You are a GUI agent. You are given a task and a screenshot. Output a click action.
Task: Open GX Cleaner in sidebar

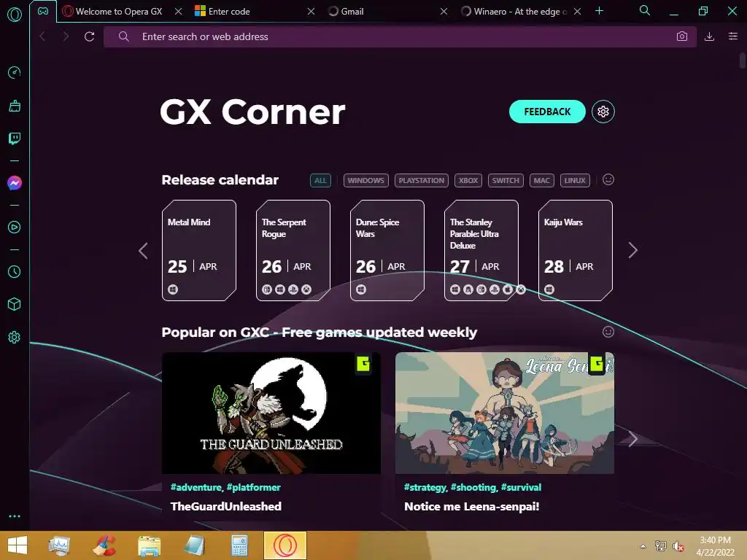point(15,106)
